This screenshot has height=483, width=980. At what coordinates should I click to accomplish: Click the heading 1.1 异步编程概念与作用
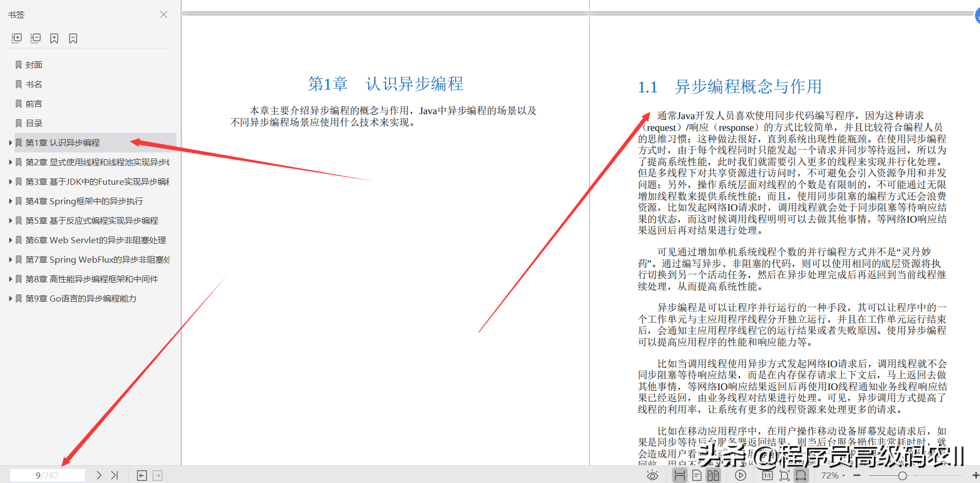coord(730,87)
